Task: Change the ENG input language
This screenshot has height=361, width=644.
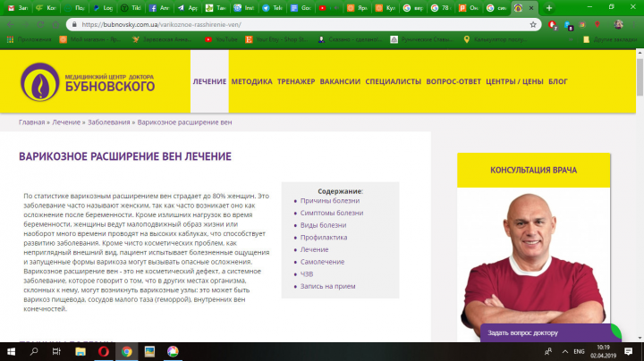Action: (579, 351)
